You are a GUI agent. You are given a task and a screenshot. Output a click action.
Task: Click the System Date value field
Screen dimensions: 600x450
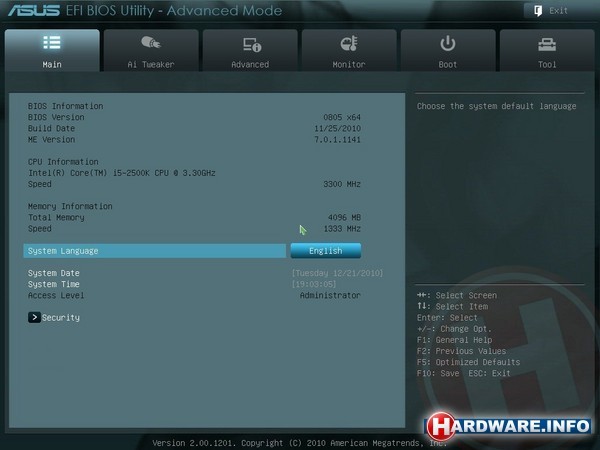point(337,273)
